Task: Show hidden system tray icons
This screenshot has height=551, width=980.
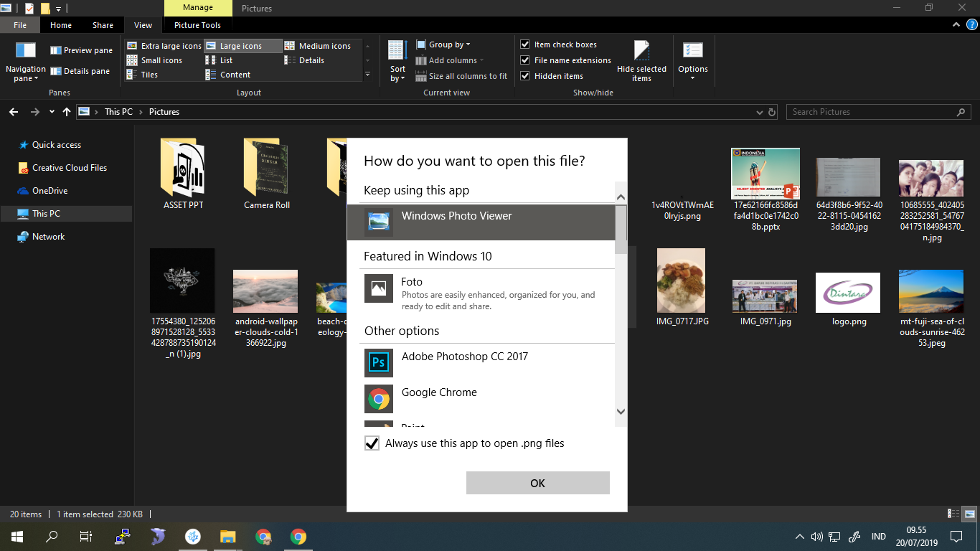Action: 800,537
